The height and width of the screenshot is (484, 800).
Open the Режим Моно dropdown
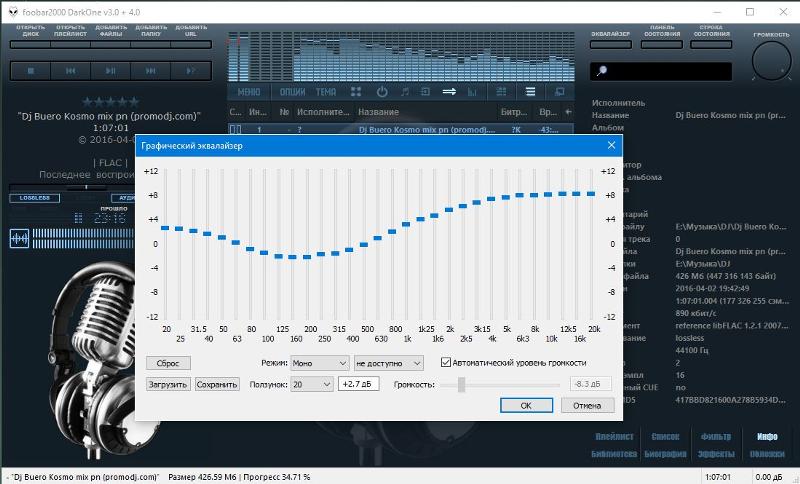tap(320, 363)
